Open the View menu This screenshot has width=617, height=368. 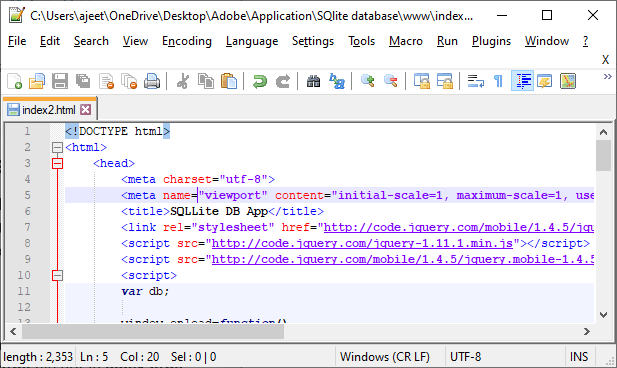135,41
